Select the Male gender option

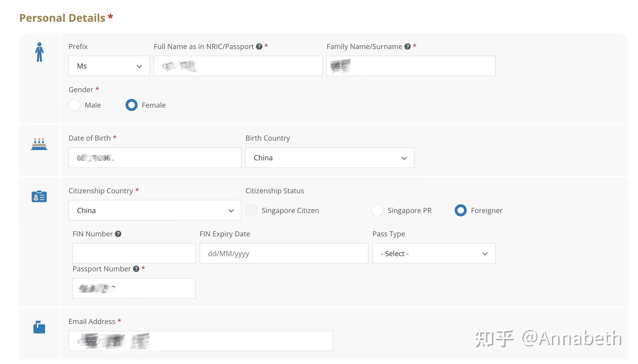point(75,105)
